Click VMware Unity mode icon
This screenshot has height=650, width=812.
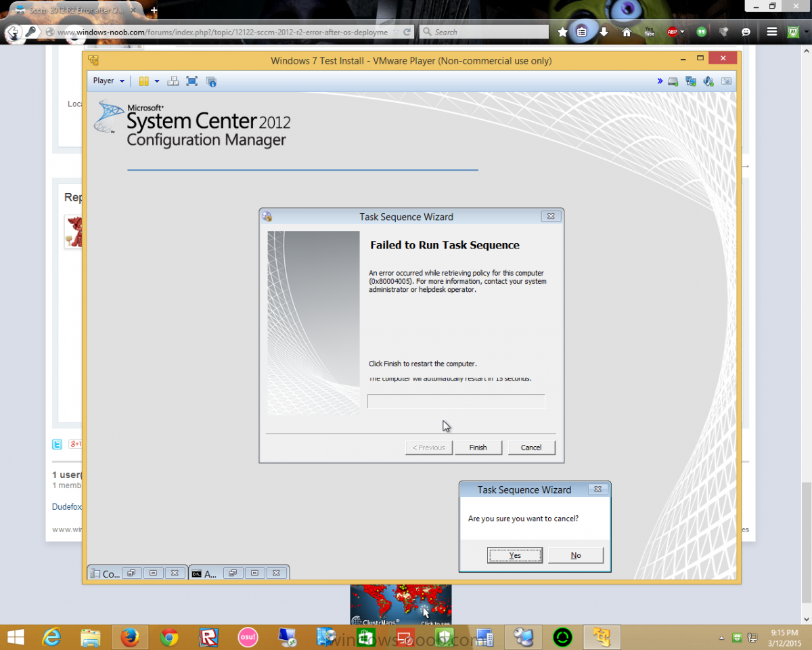(x=211, y=81)
